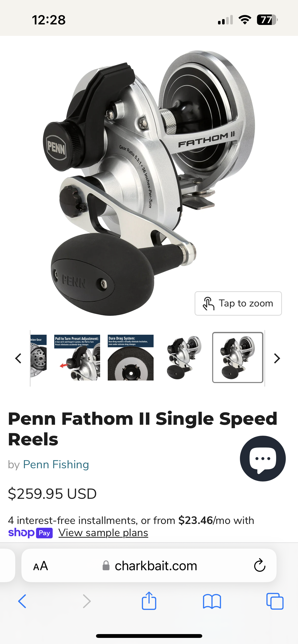Select the Pull to Turn Preset thumbnail
Viewport: 298px width, 644px height.
pyautogui.click(x=77, y=358)
